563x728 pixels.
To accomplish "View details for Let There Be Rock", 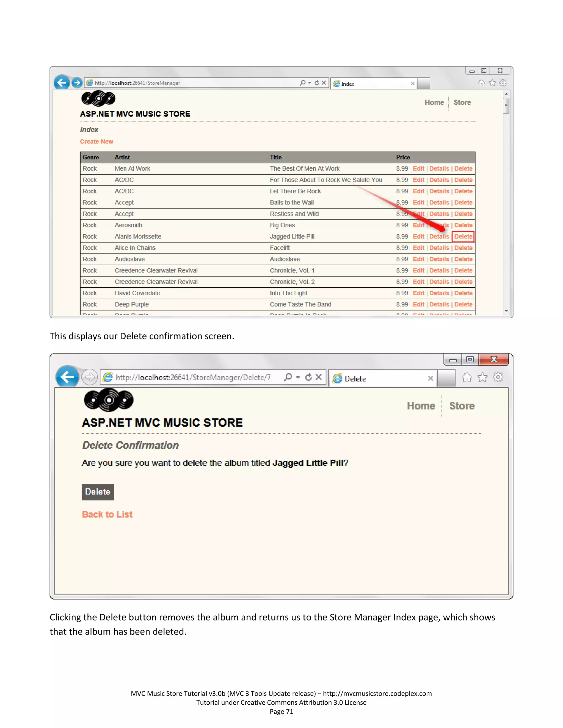I will (439, 191).
